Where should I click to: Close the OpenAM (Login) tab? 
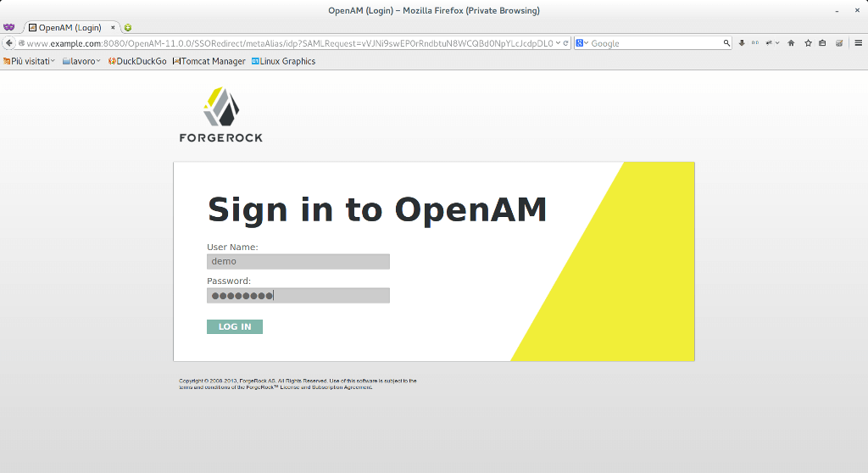pos(113,27)
